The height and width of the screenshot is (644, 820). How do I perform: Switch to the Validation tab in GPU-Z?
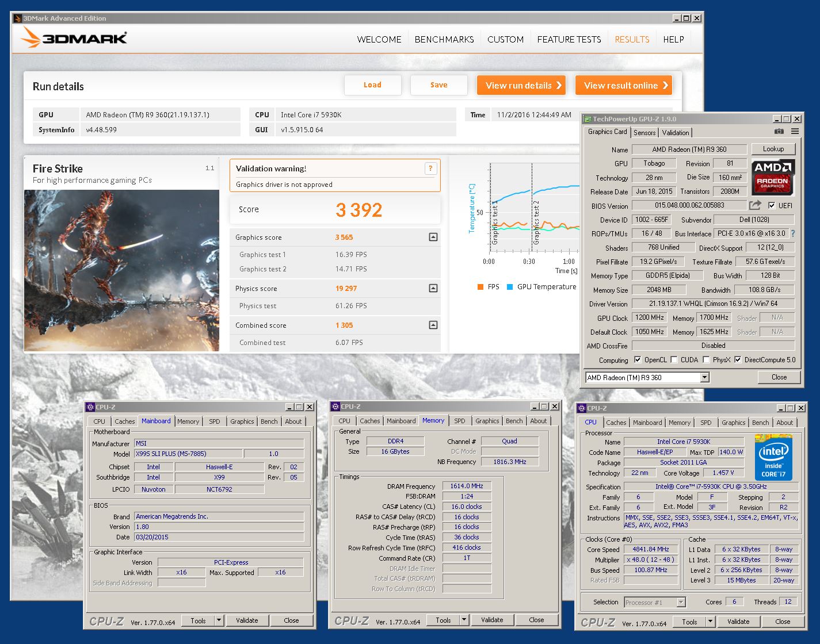click(x=676, y=132)
